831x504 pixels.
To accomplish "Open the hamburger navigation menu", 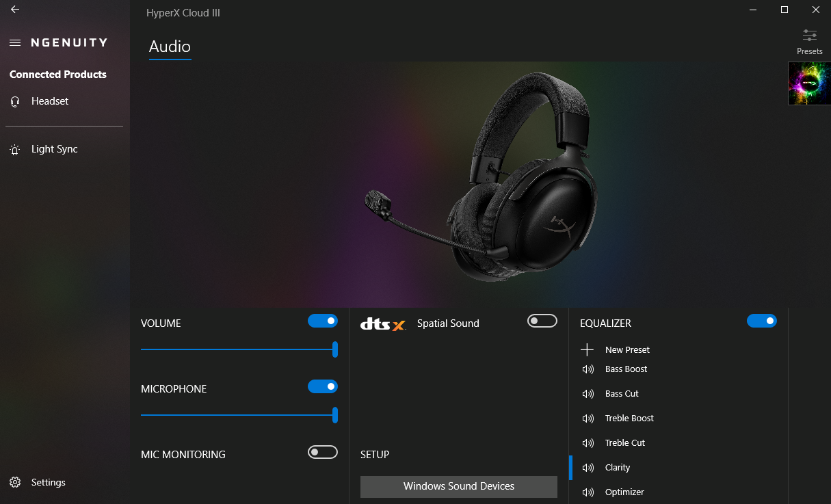I will point(15,42).
